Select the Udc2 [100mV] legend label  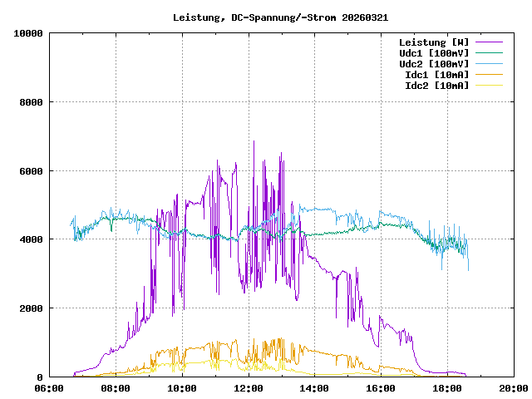(433, 64)
